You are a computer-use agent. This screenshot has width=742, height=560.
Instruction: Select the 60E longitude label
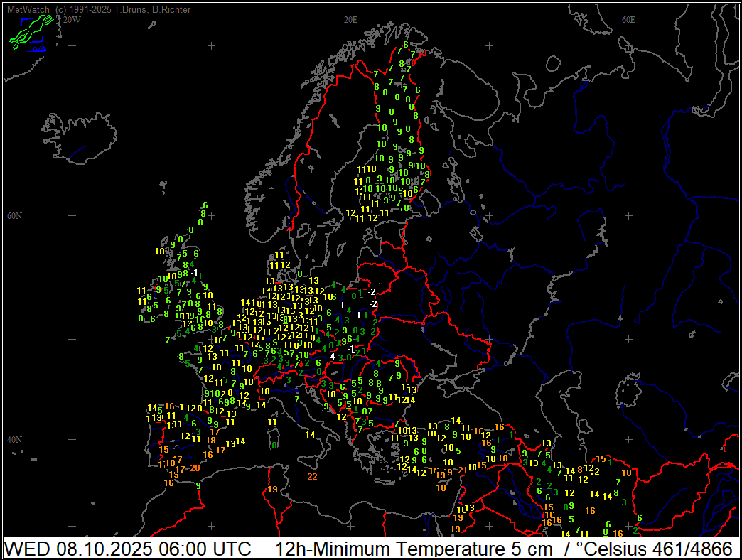tap(628, 20)
